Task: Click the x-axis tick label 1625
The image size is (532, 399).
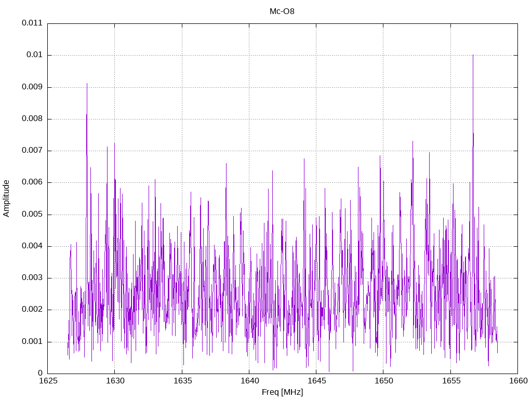Action: [48, 381]
